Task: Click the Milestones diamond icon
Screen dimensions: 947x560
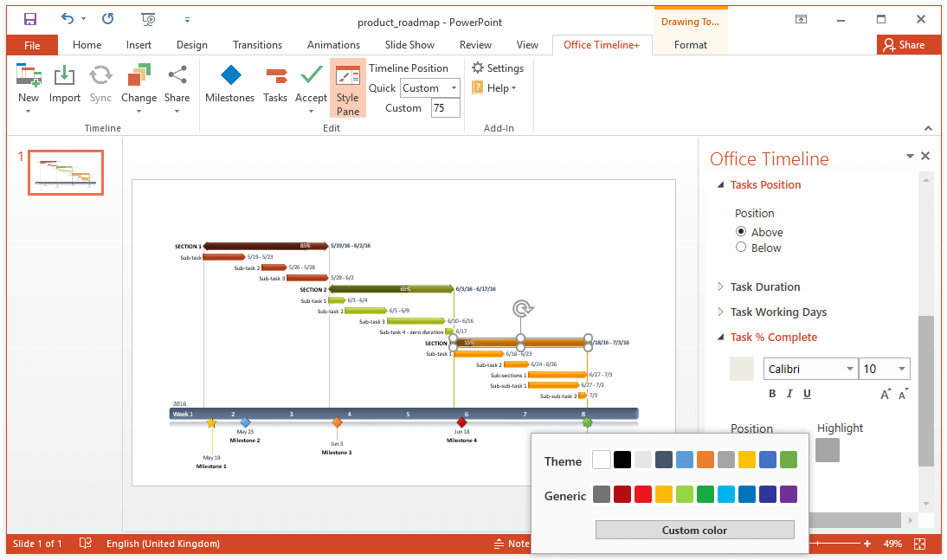Action: 229,76
